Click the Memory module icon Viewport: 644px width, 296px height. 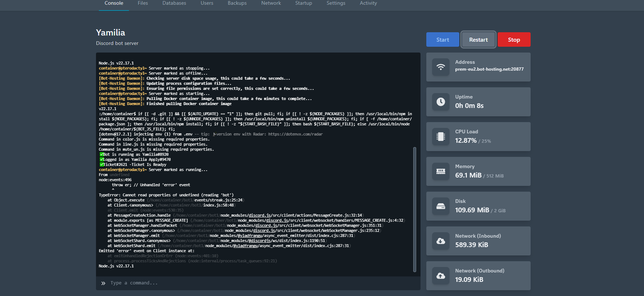click(x=441, y=171)
